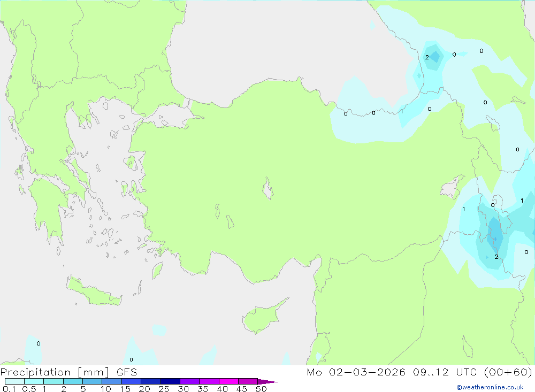Click the '45' legend scale label
Viewport: 535px width, 392px height.
pyautogui.click(x=242, y=389)
